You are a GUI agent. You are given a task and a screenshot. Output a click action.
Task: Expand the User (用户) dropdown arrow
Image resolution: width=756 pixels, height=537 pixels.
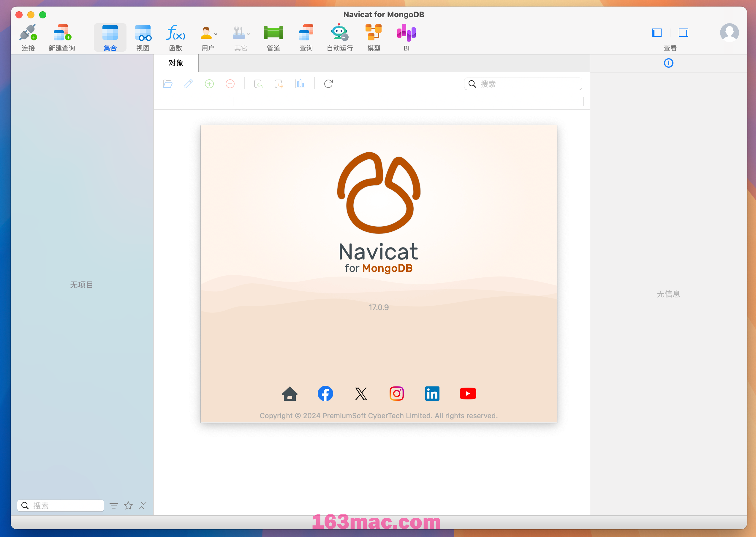[x=216, y=34]
